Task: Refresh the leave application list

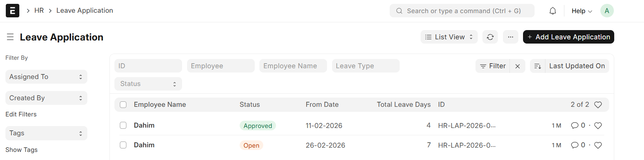Action: pyautogui.click(x=490, y=37)
